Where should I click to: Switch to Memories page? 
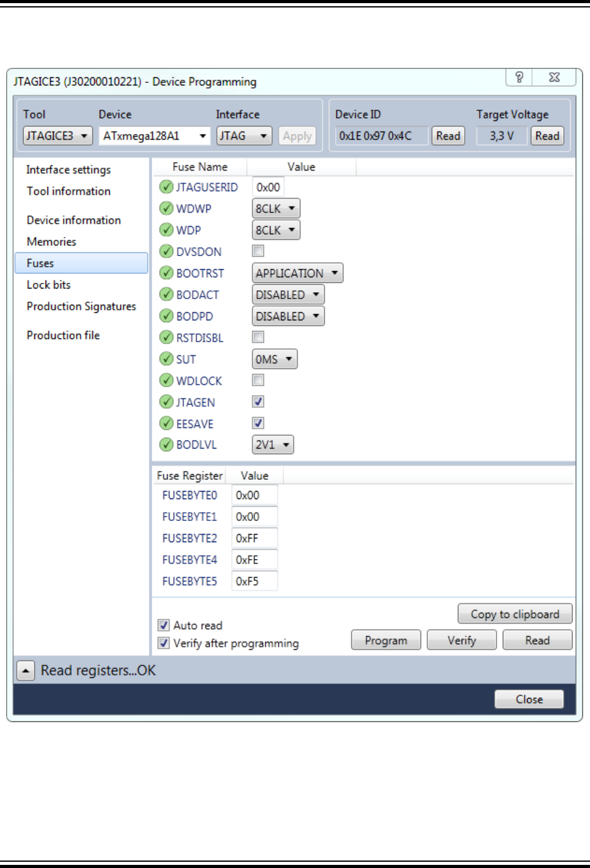(51, 242)
